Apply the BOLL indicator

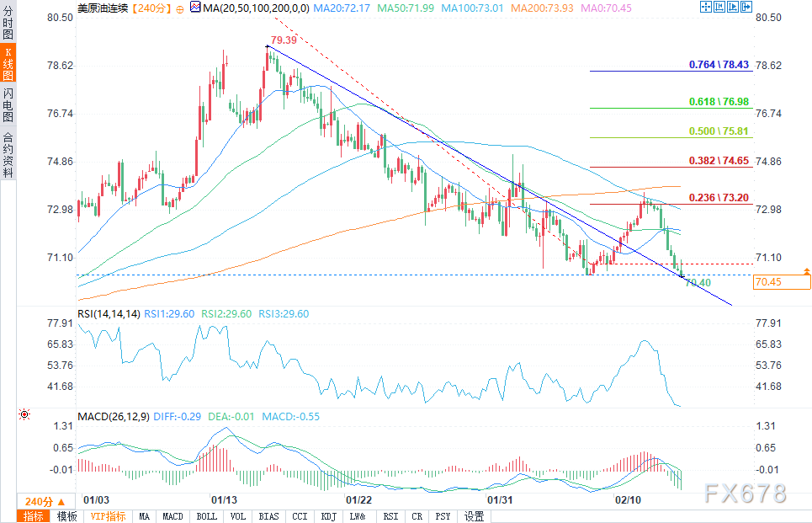[205, 516]
